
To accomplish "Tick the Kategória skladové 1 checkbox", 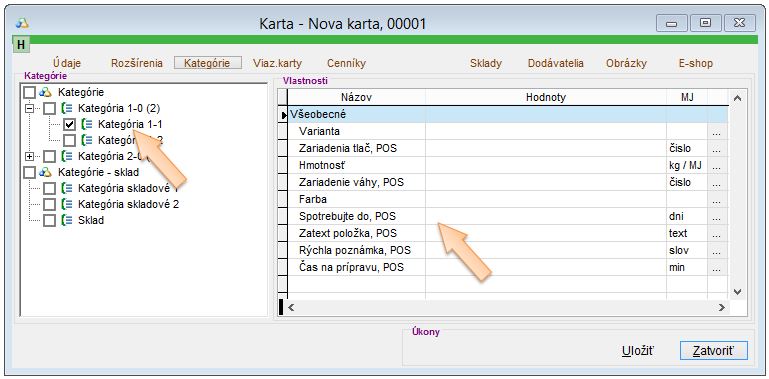I will coord(49,188).
